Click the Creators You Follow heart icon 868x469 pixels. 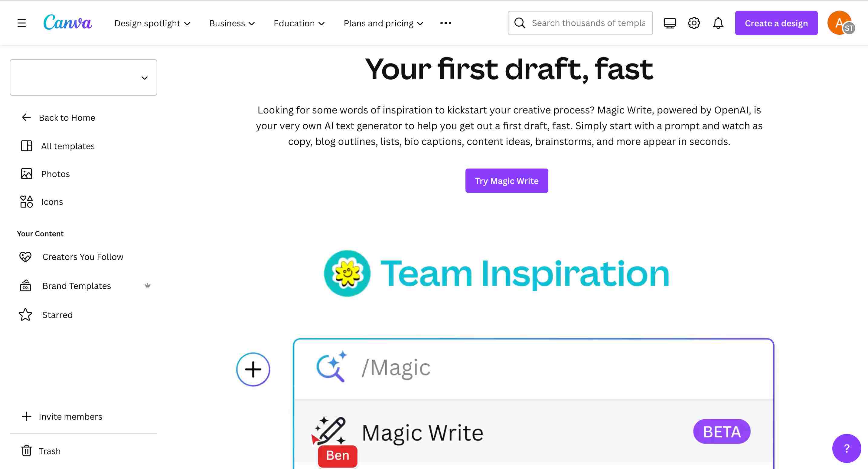[25, 257]
